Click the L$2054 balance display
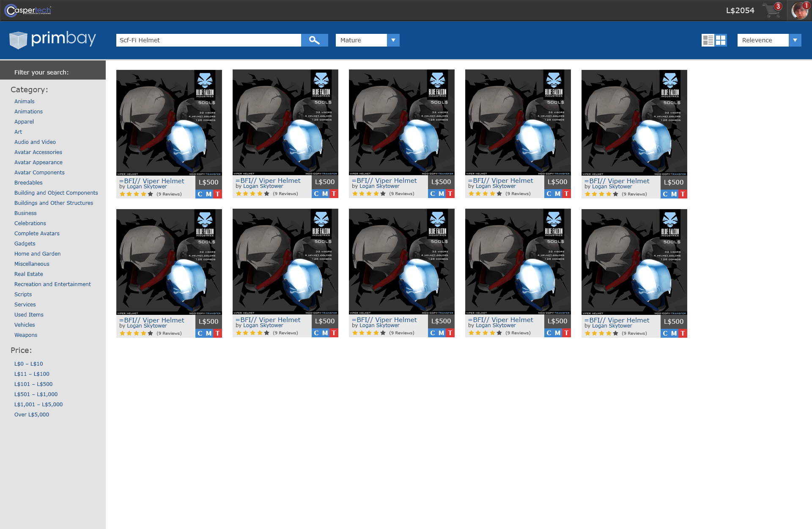 click(740, 10)
